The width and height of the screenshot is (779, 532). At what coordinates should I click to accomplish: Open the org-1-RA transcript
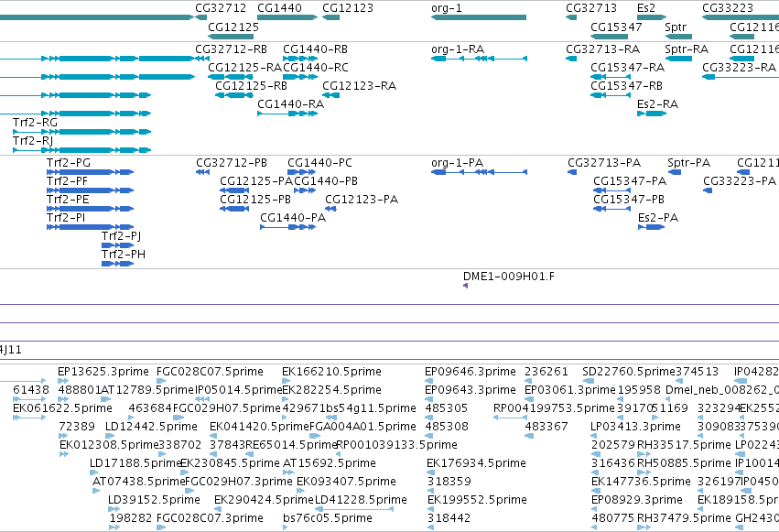[479, 59]
